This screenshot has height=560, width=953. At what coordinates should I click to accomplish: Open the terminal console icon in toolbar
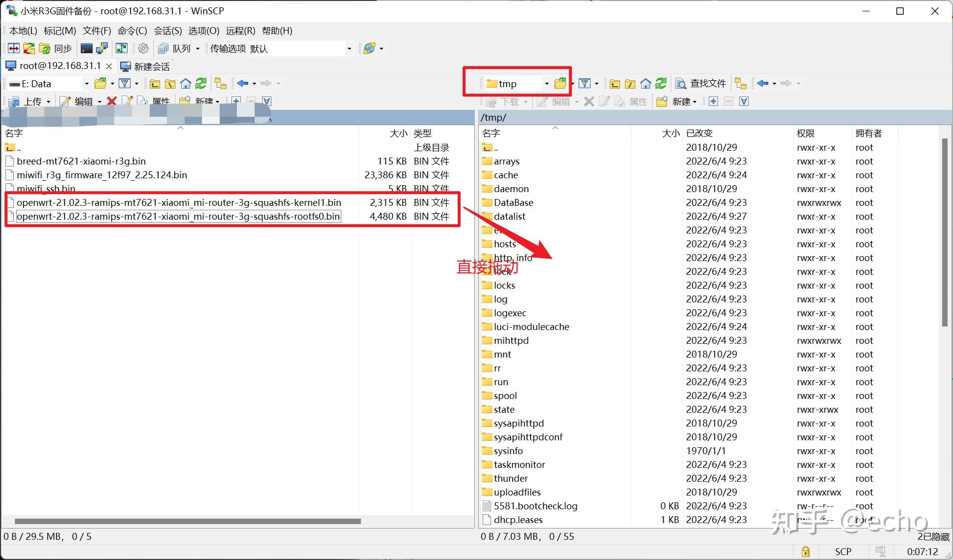[x=86, y=48]
